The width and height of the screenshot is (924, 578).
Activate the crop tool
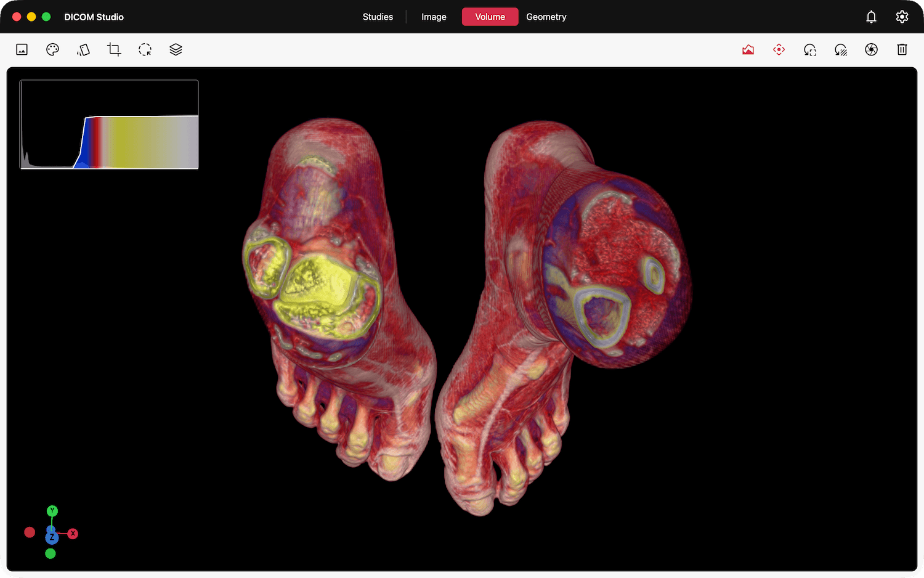pyautogui.click(x=114, y=50)
